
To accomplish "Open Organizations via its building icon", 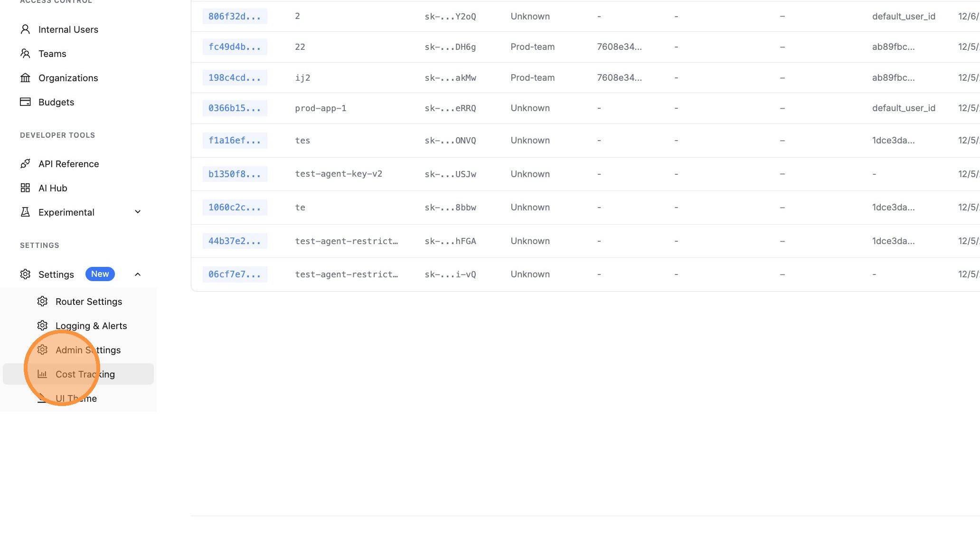I will (25, 77).
